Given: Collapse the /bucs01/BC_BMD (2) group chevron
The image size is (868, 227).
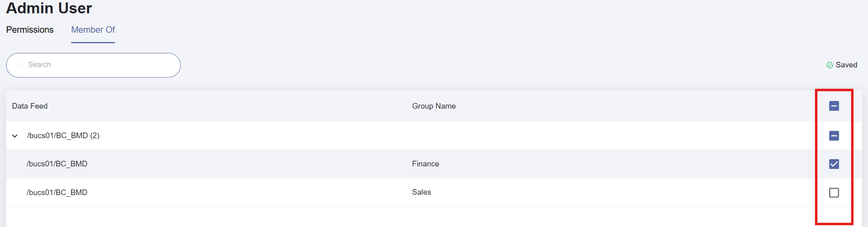Looking at the screenshot, I should [x=15, y=136].
